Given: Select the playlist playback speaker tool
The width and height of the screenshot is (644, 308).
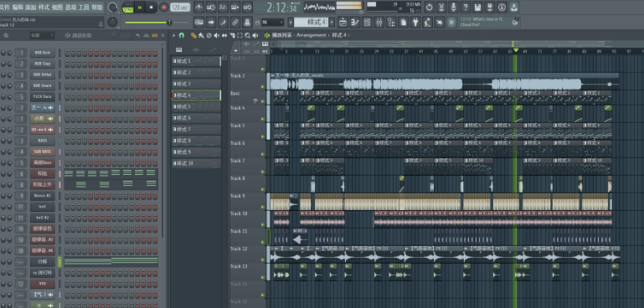Looking at the screenshot, I should (x=255, y=35).
